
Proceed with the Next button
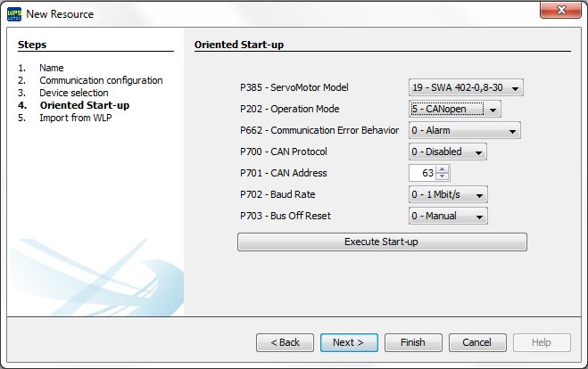(348, 342)
